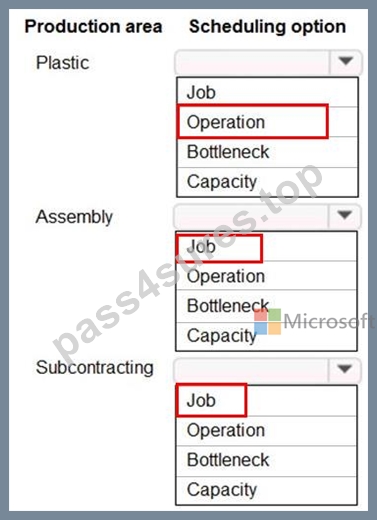Select Capacity in the Assembly list
The height and width of the screenshot is (520, 377).
tap(266, 336)
